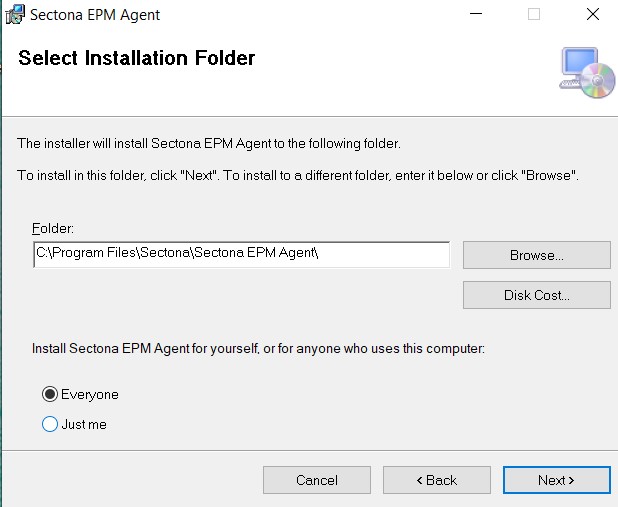This screenshot has width=618, height=507.
Task: Select the Everyone radio button
Action: click(50, 394)
